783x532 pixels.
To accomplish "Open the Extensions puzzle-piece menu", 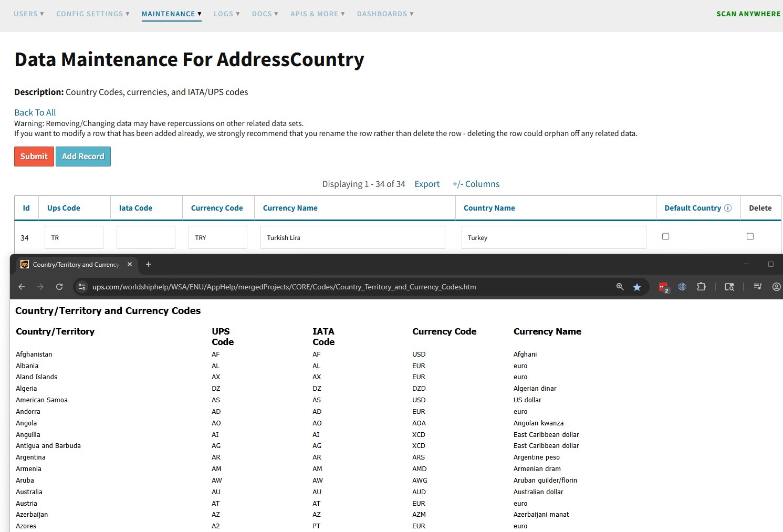I will point(701,287).
